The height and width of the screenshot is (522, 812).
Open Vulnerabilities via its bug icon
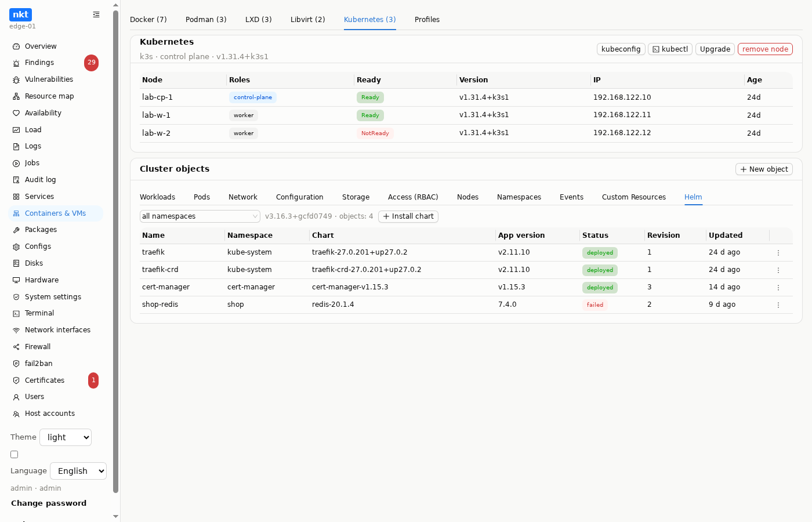point(16,79)
